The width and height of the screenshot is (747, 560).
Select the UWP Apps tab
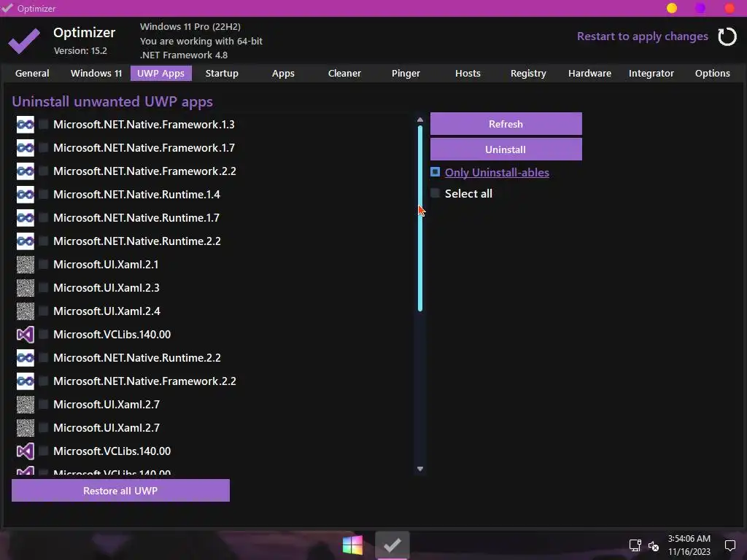[161, 74]
